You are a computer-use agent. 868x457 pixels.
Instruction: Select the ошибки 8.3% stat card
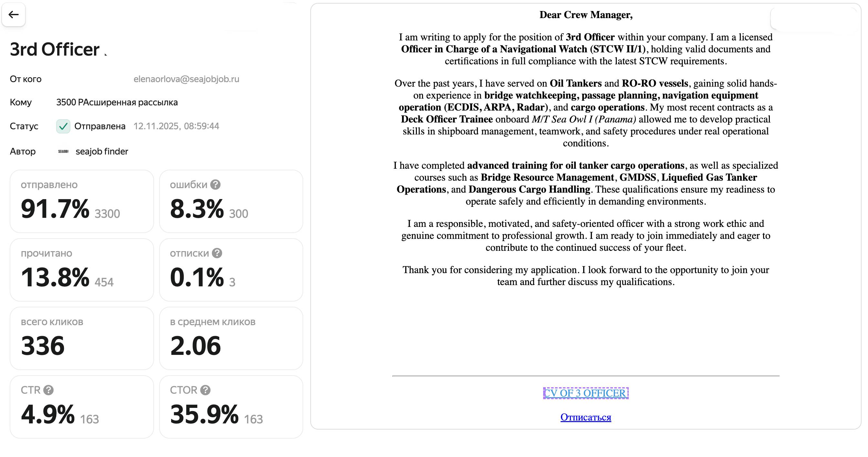click(231, 201)
